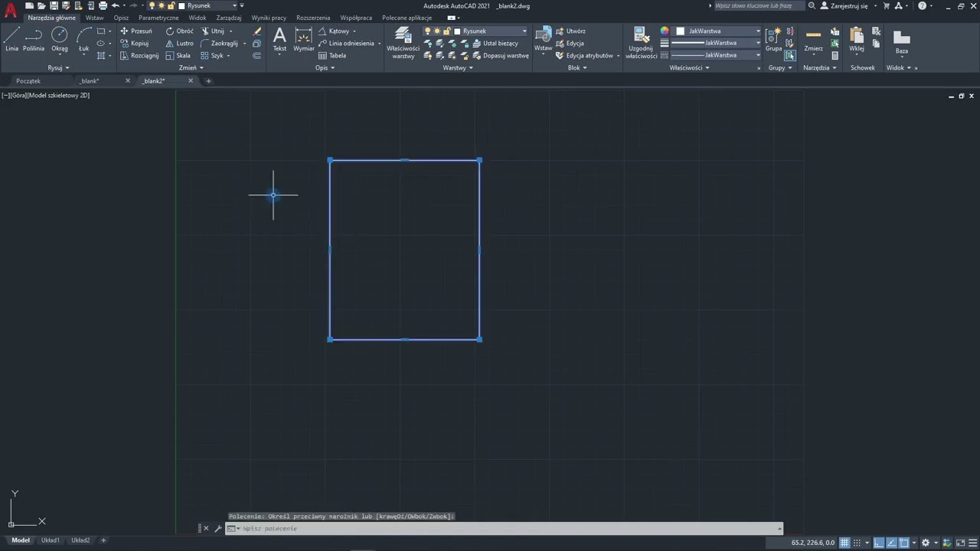Click the Grupa group tool

click(x=773, y=40)
